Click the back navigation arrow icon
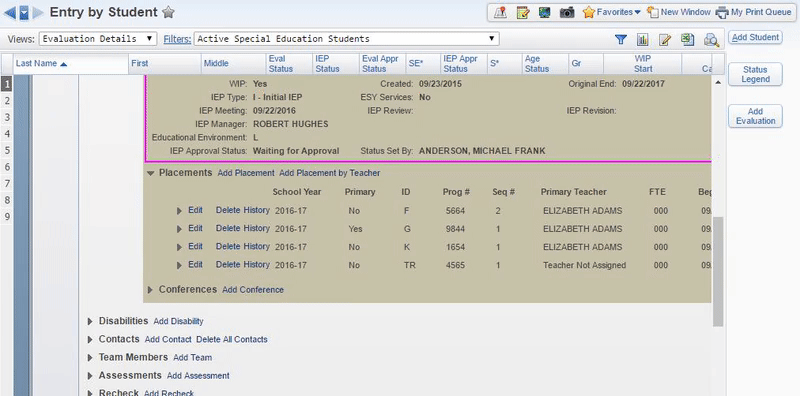800x396 pixels. point(9,13)
